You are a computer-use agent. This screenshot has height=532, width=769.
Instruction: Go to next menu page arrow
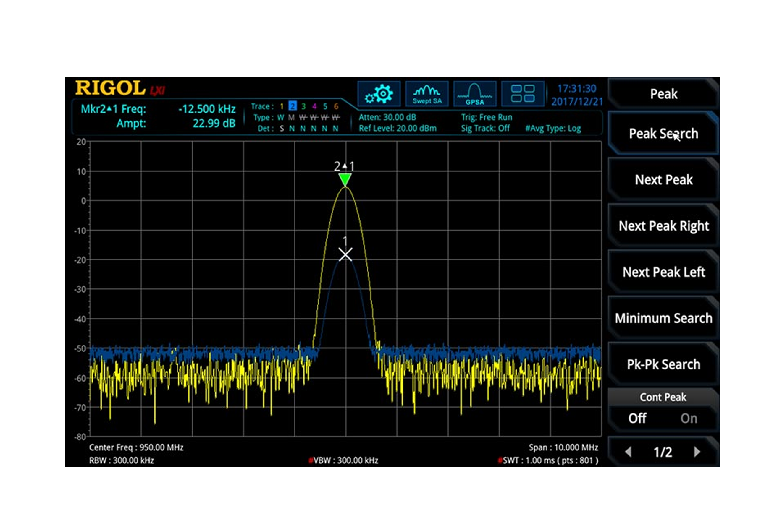697,452
